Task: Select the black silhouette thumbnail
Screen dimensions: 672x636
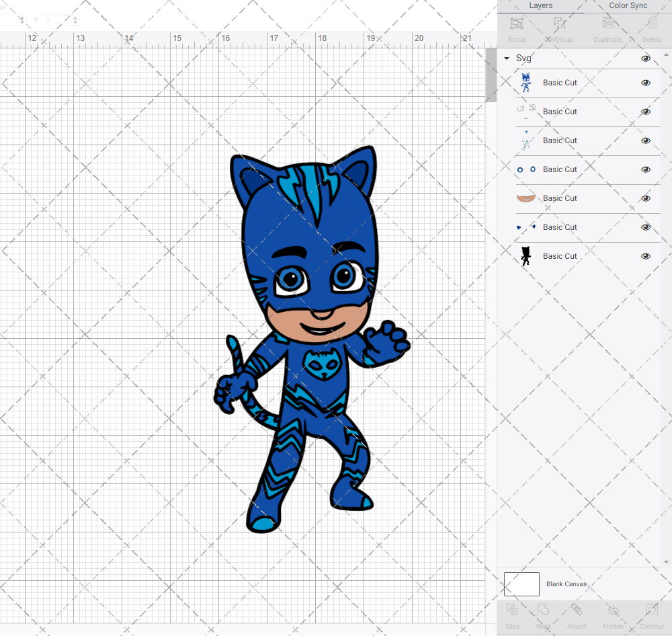Action: pyautogui.click(x=526, y=256)
